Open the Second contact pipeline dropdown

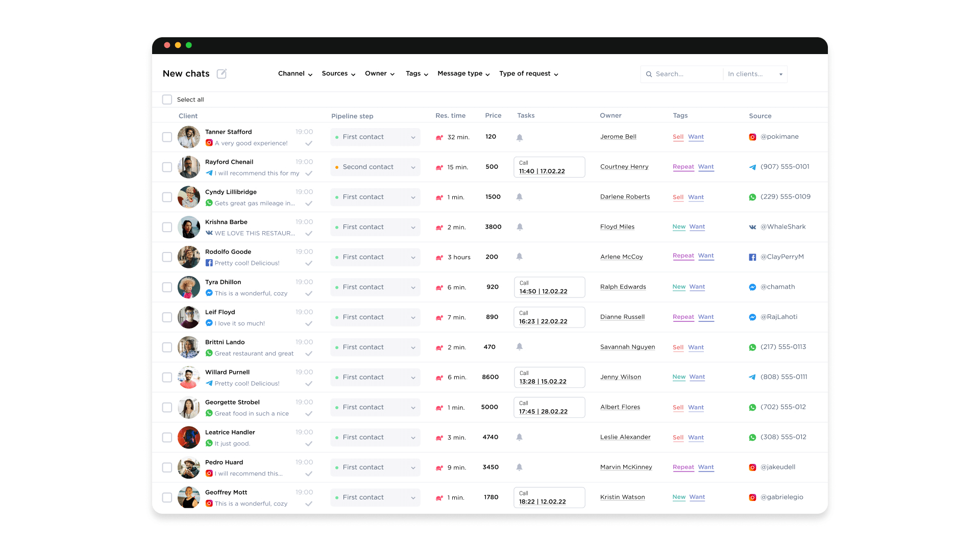(x=375, y=167)
